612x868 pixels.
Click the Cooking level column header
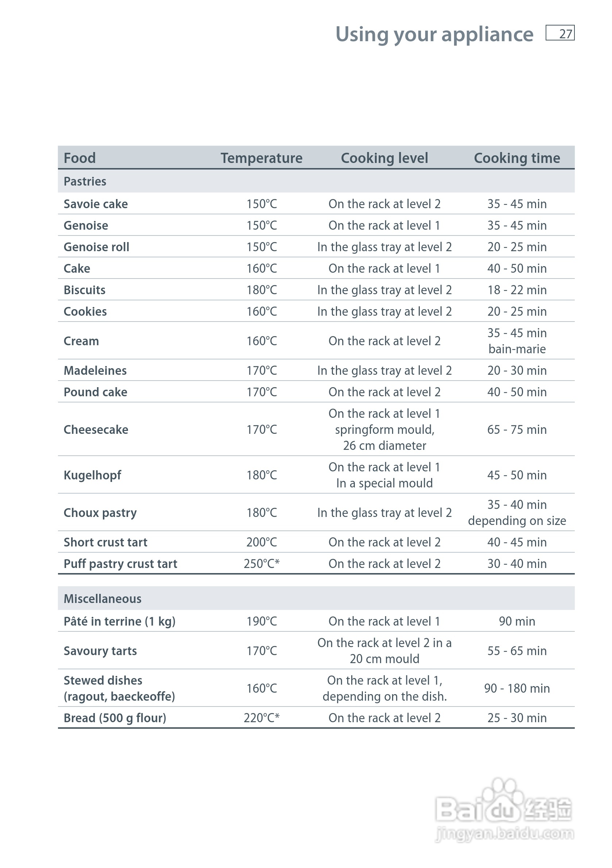[x=384, y=158]
